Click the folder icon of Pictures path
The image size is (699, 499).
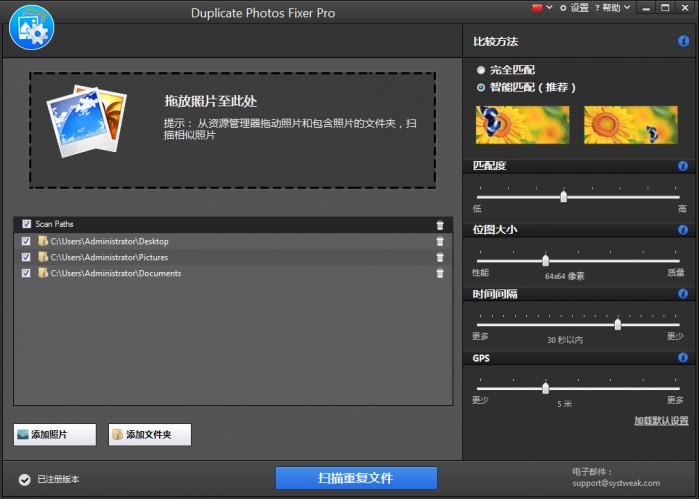coord(43,257)
